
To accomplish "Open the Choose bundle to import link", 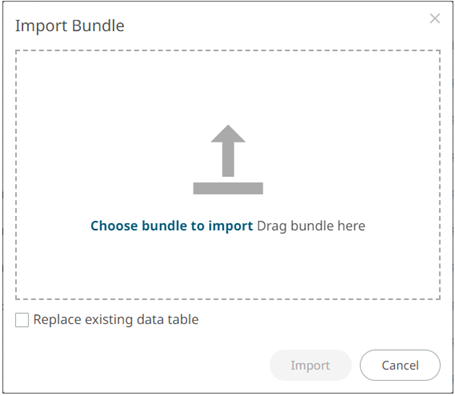I will coord(172,226).
